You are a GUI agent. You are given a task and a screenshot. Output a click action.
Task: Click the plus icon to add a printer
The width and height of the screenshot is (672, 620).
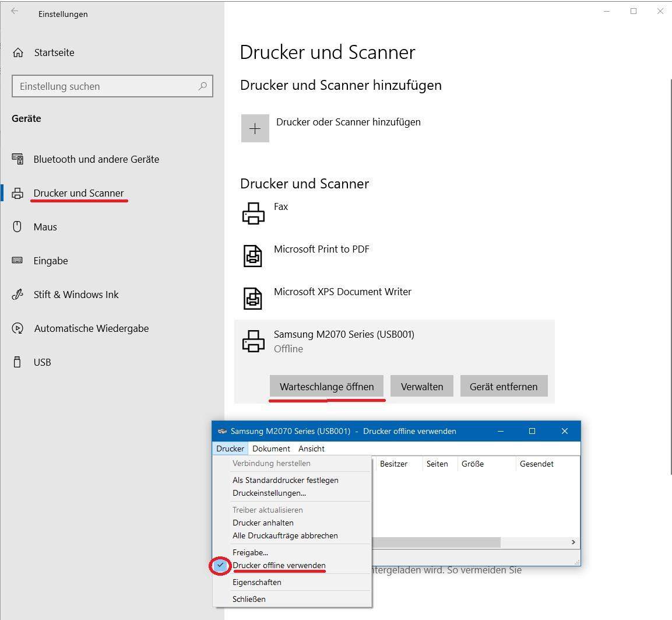255,128
